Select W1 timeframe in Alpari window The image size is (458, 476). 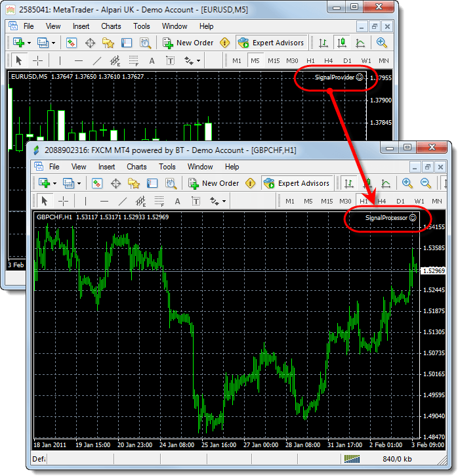pyautogui.click(x=366, y=60)
